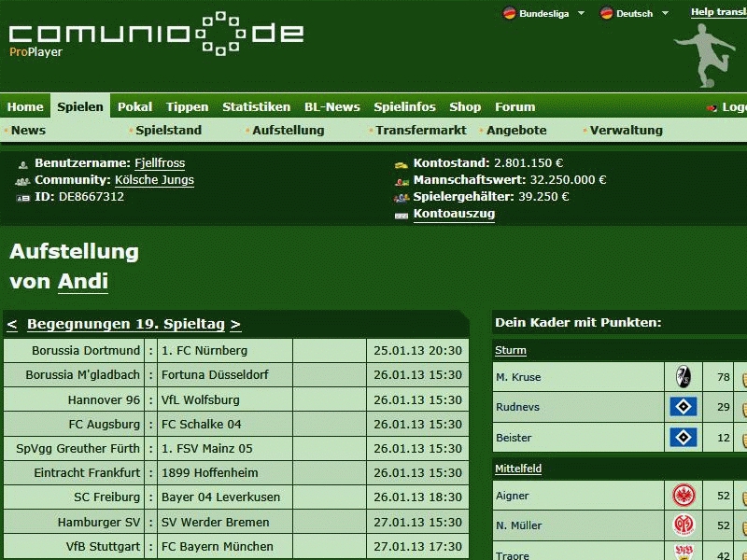Click SpVgg Greuther Fürth in the fixtures table
The image size is (747, 560).
[78, 449]
